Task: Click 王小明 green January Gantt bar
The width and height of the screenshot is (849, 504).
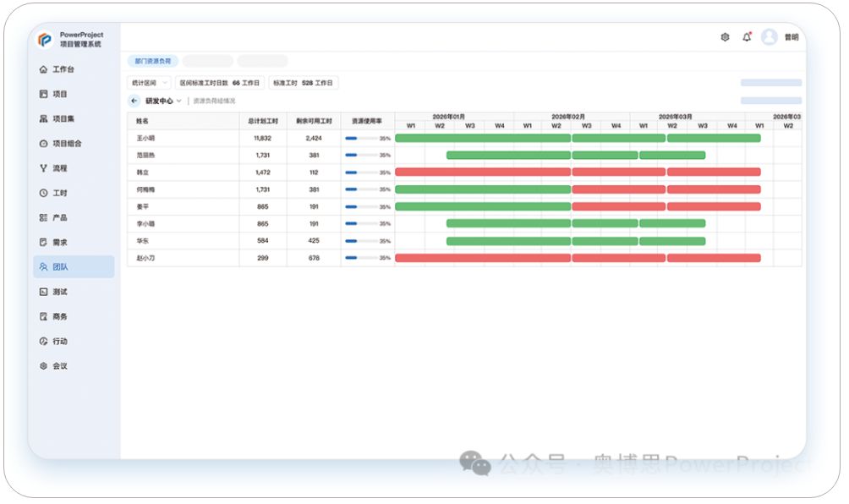Action: click(x=483, y=138)
